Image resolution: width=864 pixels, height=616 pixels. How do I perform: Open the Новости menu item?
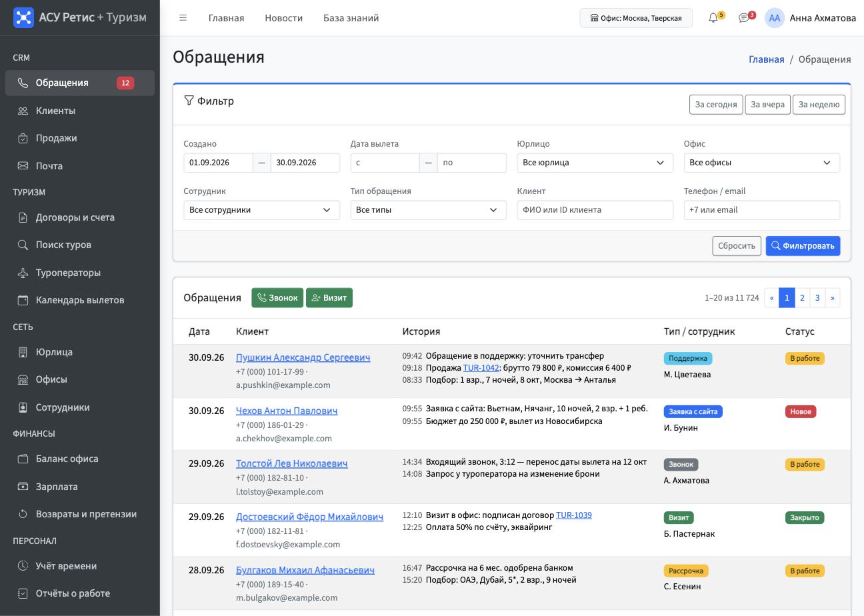coord(283,18)
